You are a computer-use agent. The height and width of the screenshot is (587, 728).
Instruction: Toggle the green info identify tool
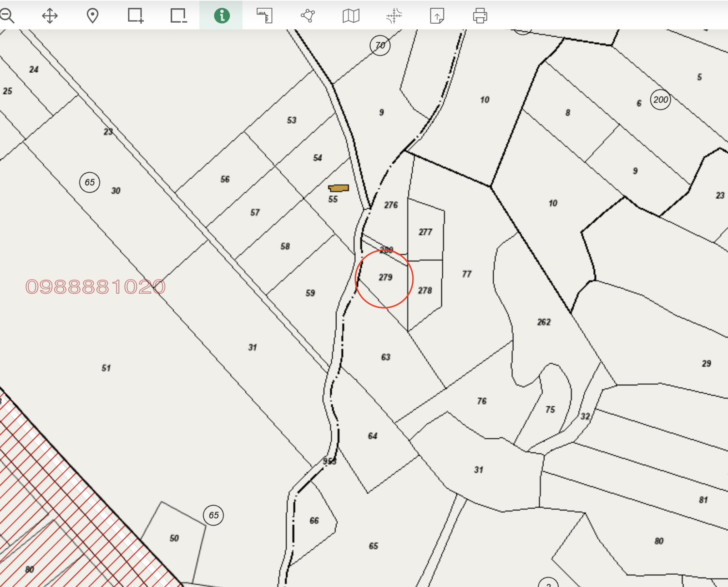click(222, 16)
